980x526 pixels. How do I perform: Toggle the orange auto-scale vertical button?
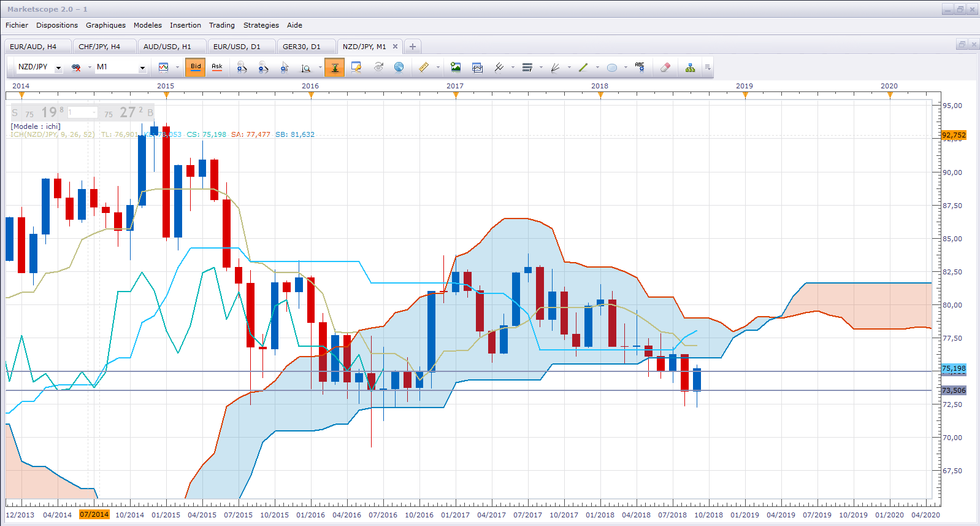(x=335, y=68)
